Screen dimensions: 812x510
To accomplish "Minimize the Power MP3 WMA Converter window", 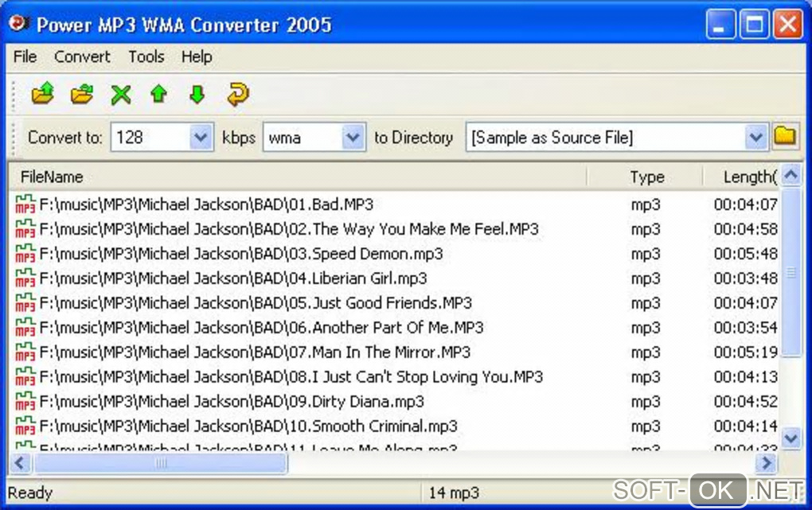I will [x=720, y=24].
